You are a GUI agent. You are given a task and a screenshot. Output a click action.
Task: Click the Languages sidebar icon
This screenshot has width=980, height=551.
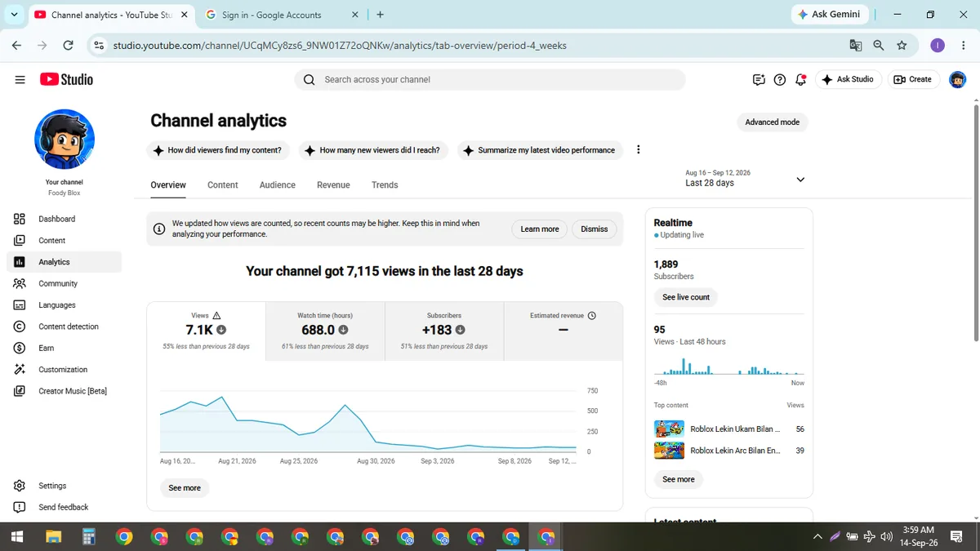pyautogui.click(x=20, y=304)
